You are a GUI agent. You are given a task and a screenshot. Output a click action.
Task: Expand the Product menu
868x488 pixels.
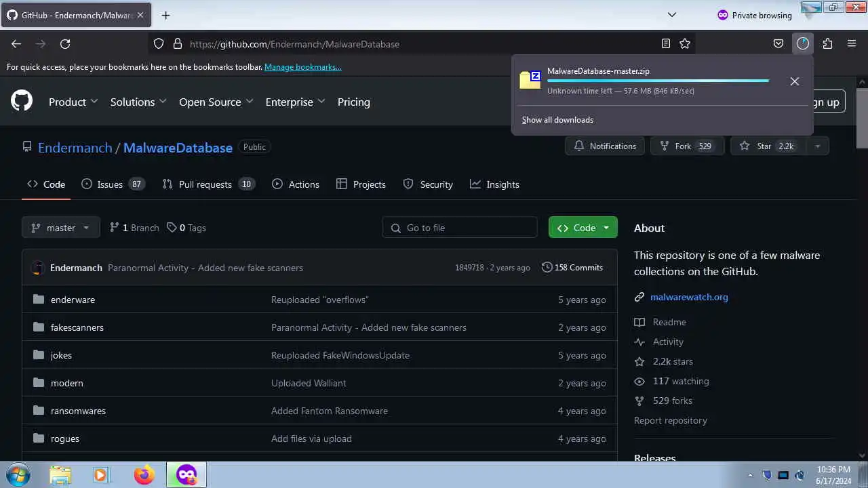point(73,102)
